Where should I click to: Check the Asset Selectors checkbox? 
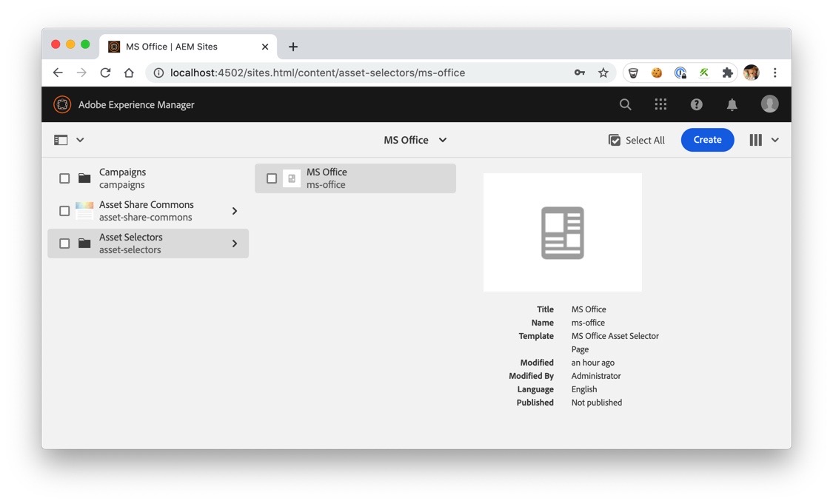(x=64, y=243)
